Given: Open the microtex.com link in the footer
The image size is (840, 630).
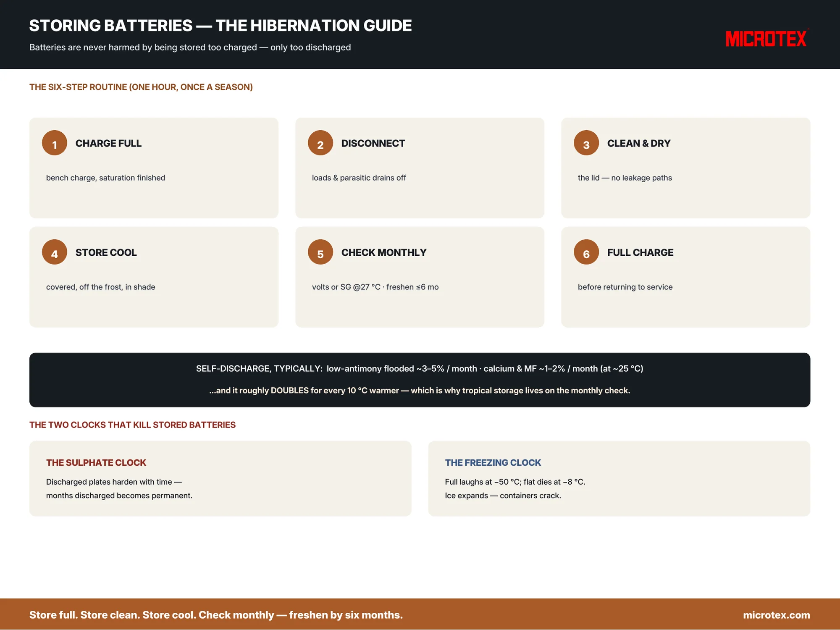Looking at the screenshot, I should click(x=777, y=615).
